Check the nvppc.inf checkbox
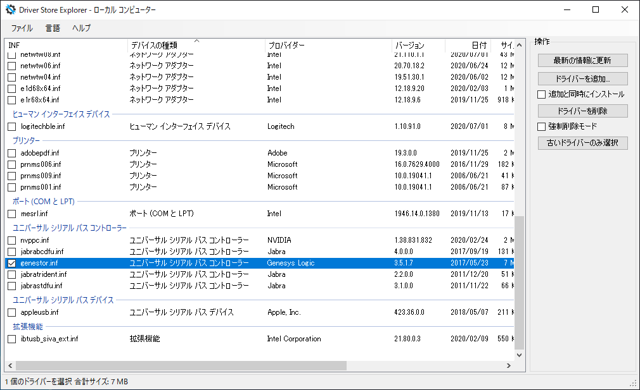Image resolution: width=640 pixels, height=390 pixels. 12,240
